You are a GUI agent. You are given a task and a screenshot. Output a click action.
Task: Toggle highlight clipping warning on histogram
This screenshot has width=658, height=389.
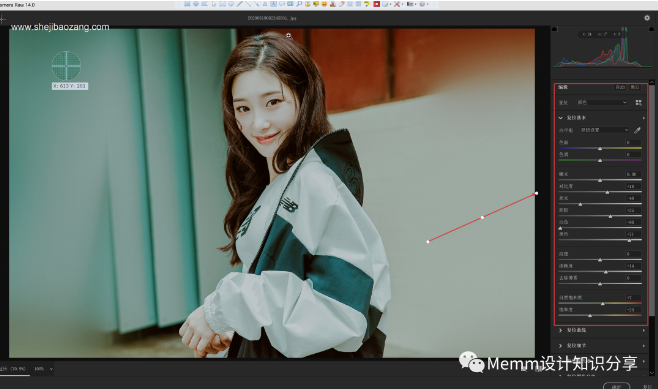coord(652,29)
